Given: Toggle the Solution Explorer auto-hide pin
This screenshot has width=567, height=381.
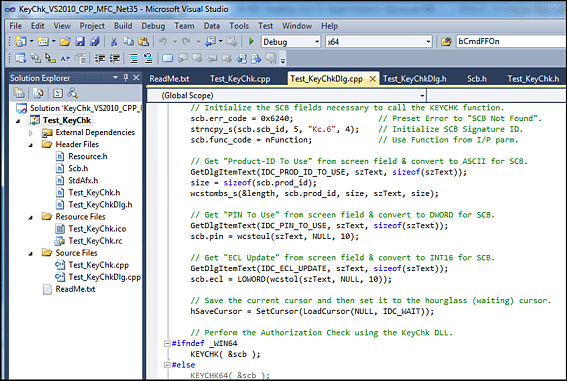Looking at the screenshot, I should point(126,78).
